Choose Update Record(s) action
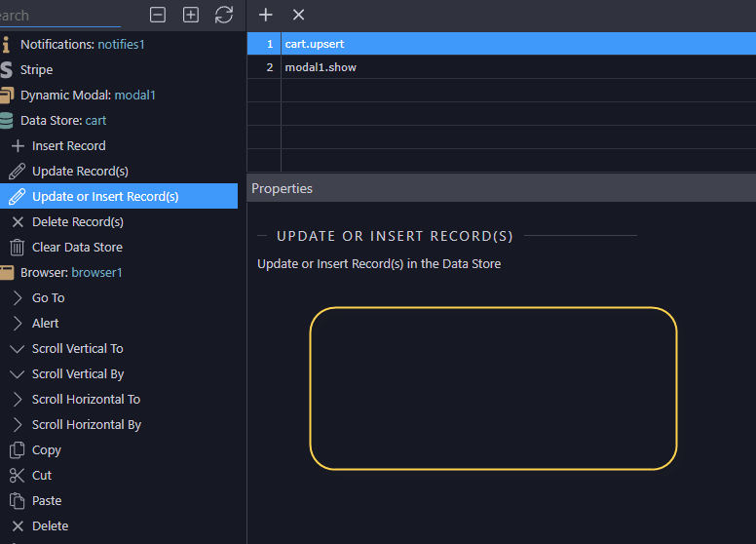This screenshot has height=544, width=756. tap(80, 172)
